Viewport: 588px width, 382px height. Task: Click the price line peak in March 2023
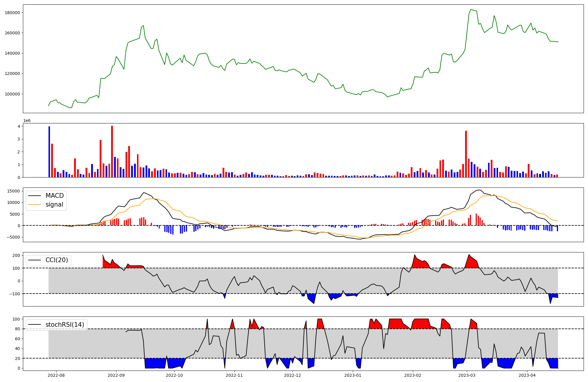471,9
